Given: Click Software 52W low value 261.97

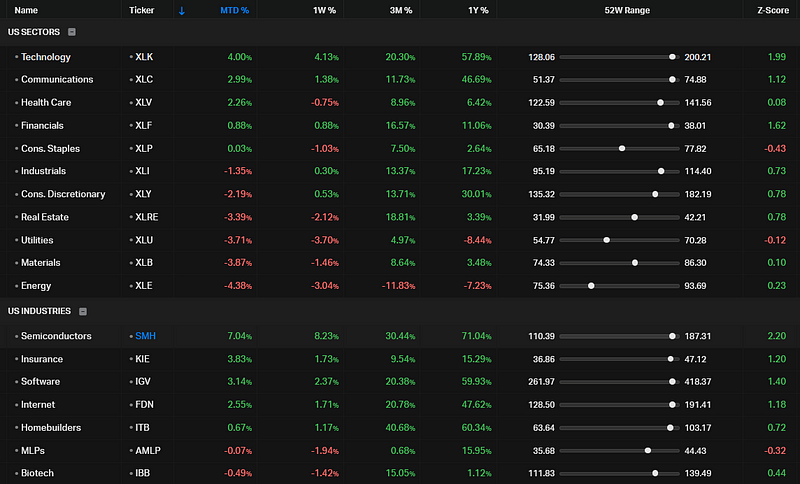Looking at the screenshot, I should 541,381.
